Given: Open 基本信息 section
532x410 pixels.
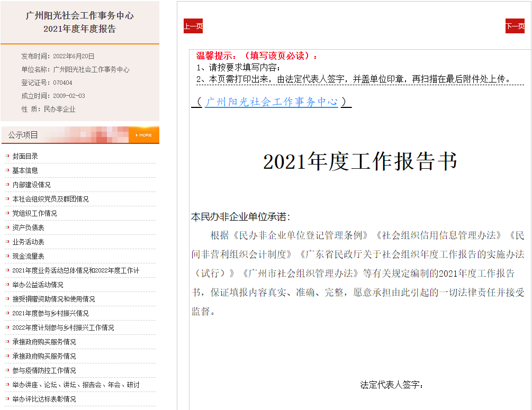Looking at the screenshot, I should tap(25, 170).
